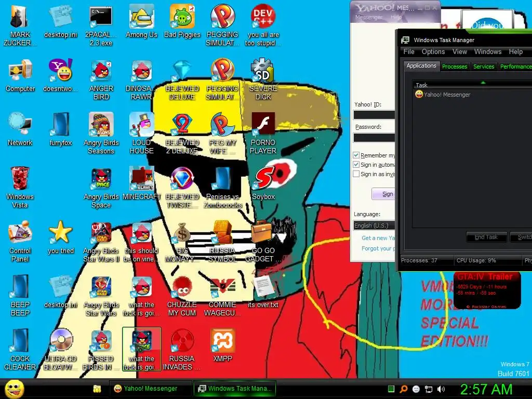Select the doesntwo Yahoo desktop icon
Viewport: 532px width, 399px height.
(61, 75)
